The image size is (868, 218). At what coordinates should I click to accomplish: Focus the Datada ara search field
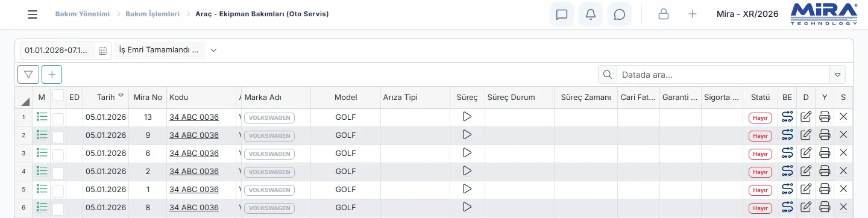(723, 75)
